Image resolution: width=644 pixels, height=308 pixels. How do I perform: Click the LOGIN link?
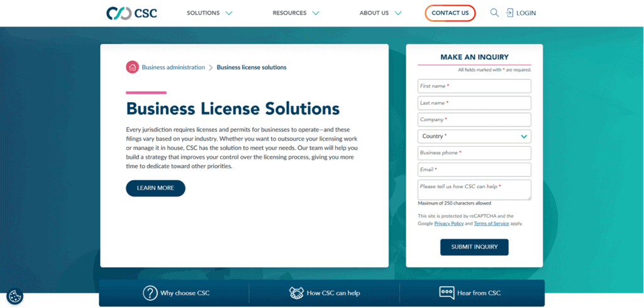click(526, 13)
